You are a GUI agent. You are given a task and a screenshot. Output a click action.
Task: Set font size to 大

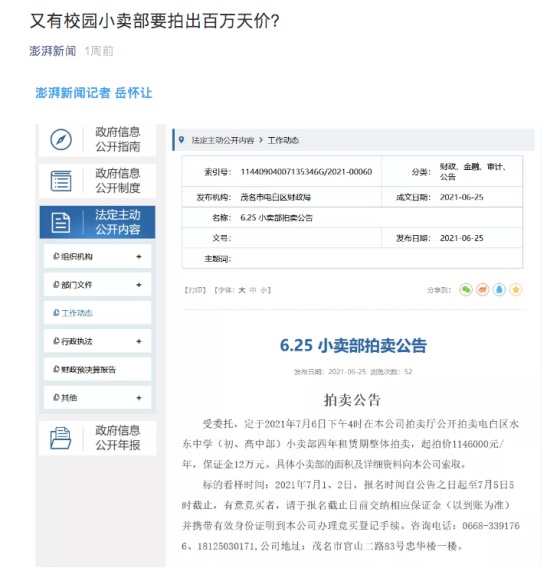tap(242, 290)
